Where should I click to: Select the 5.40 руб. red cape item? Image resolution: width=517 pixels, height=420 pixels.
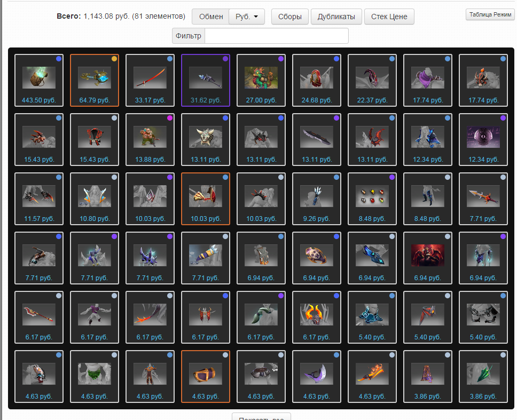tap(428, 317)
